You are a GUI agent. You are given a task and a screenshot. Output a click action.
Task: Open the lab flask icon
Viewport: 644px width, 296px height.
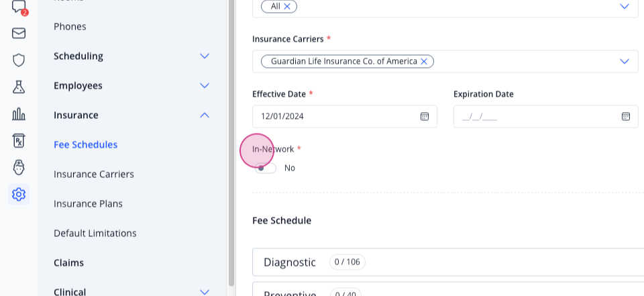19,87
